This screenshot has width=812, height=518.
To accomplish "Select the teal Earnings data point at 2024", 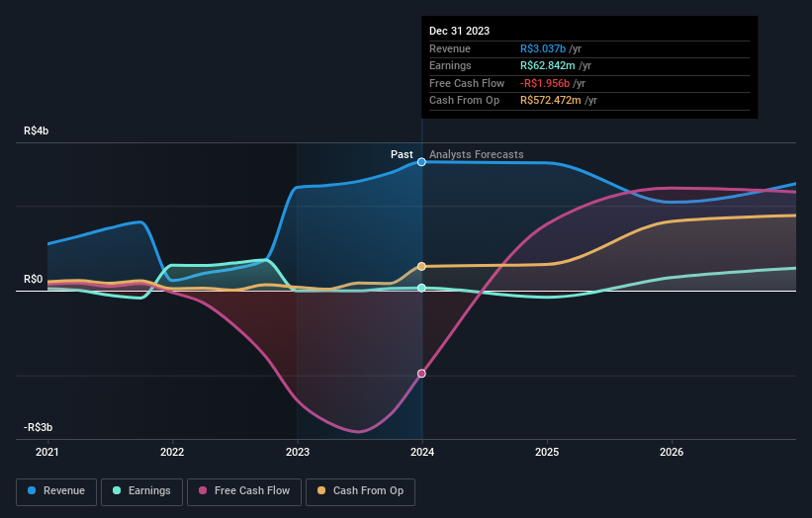I will 421,288.
